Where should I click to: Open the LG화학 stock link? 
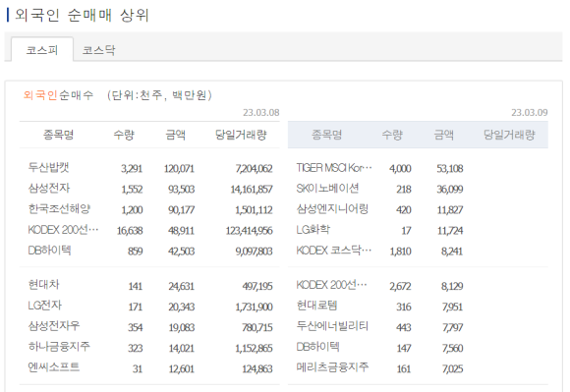tap(313, 230)
